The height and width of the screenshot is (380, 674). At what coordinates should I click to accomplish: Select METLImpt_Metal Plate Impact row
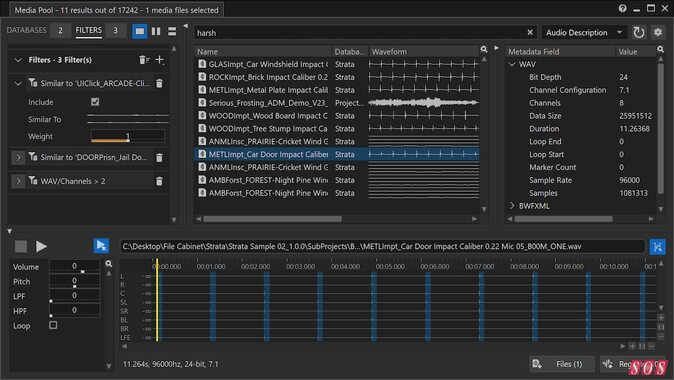pos(337,90)
